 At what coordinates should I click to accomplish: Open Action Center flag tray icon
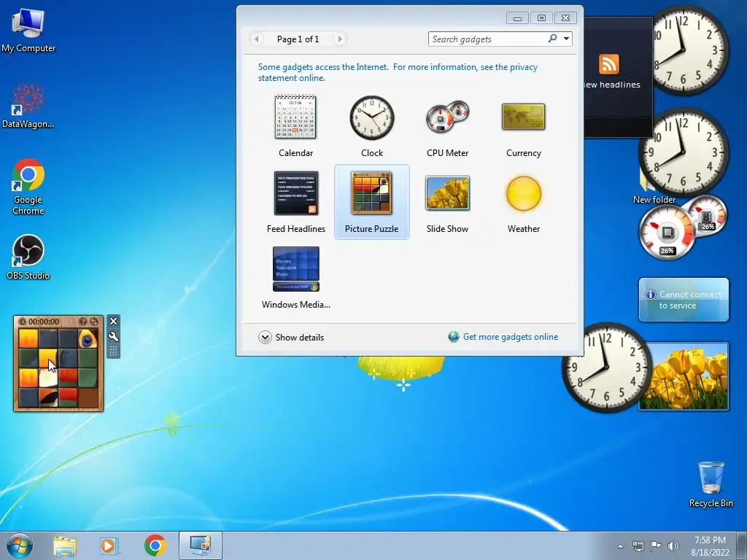tap(656, 546)
